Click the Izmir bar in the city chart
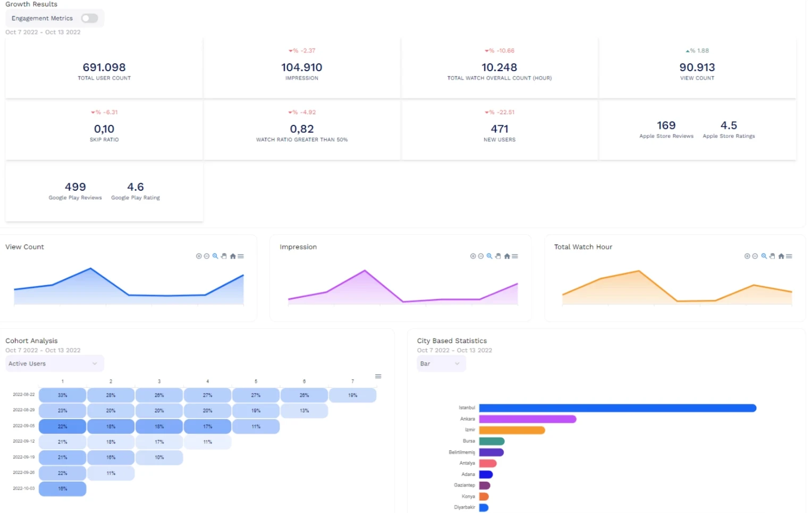Screen dimensions: 812x513 point(512,430)
